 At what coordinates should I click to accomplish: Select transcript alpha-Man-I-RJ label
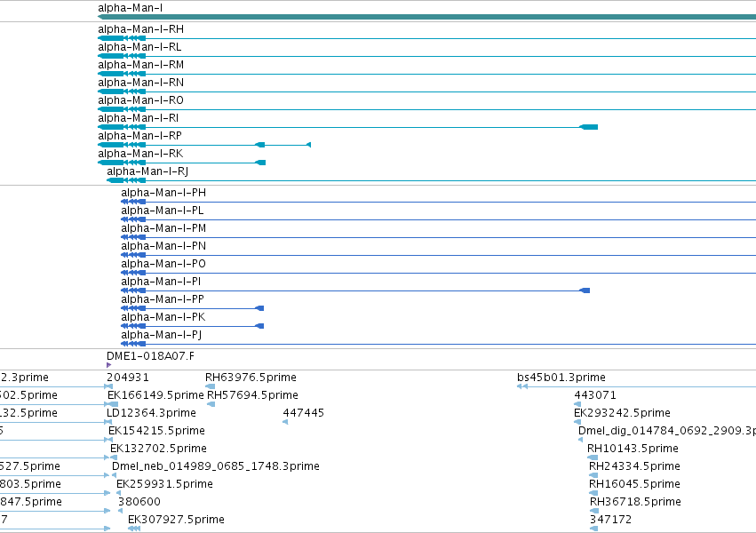(x=147, y=172)
